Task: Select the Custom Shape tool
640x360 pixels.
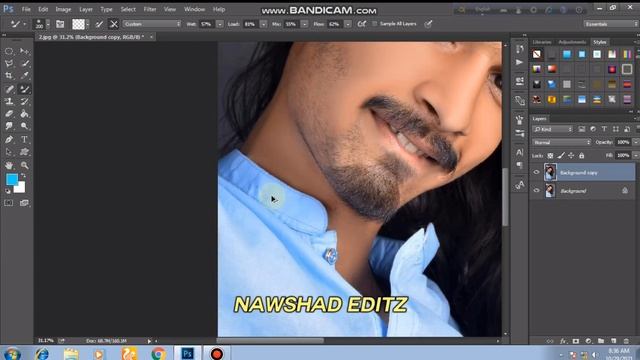Action: tap(24, 152)
